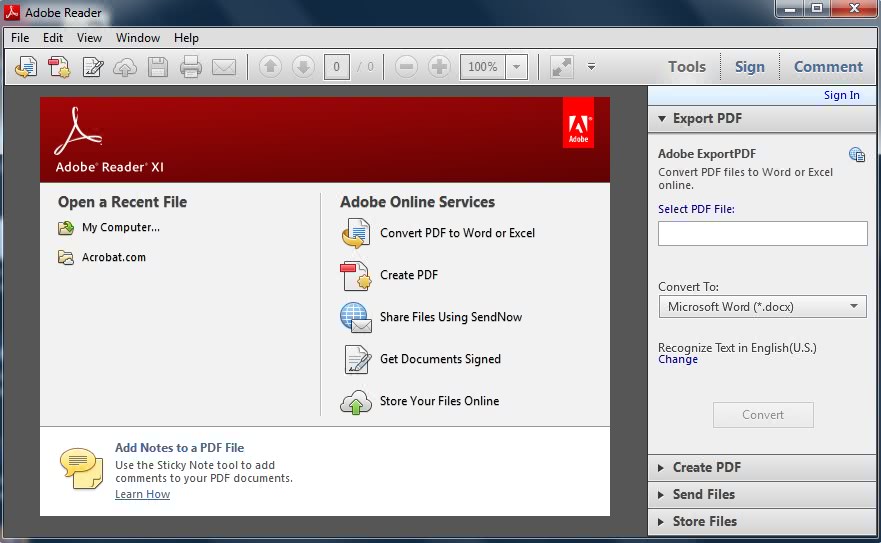Open the Edit menu
Image resolution: width=881 pixels, height=543 pixels.
pos(53,38)
